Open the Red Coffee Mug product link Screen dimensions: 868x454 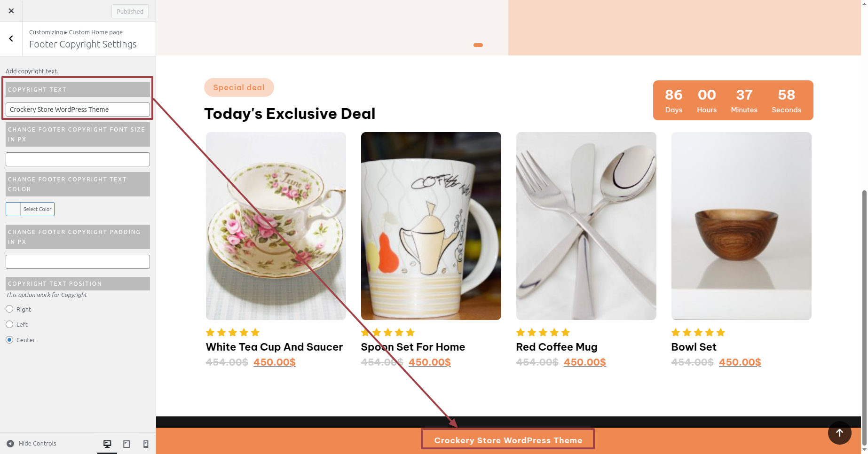click(x=557, y=347)
